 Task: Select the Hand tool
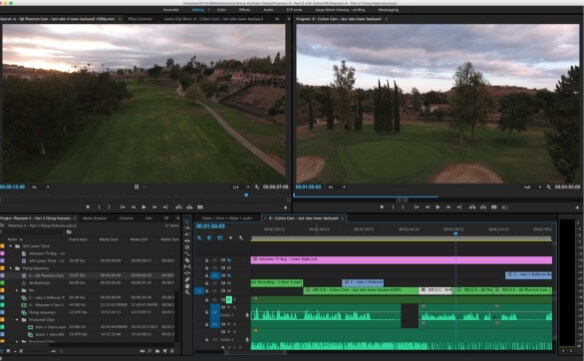click(187, 286)
